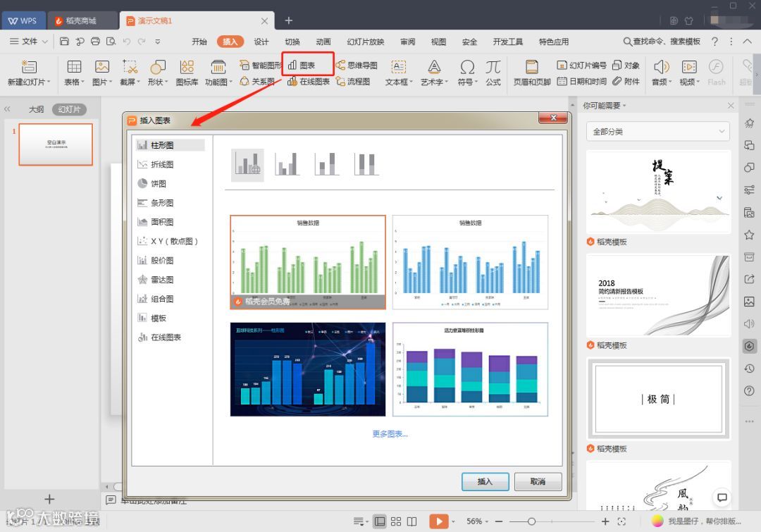
Task: Open the 幻灯片放映 ribbon tab
Action: coord(366,42)
